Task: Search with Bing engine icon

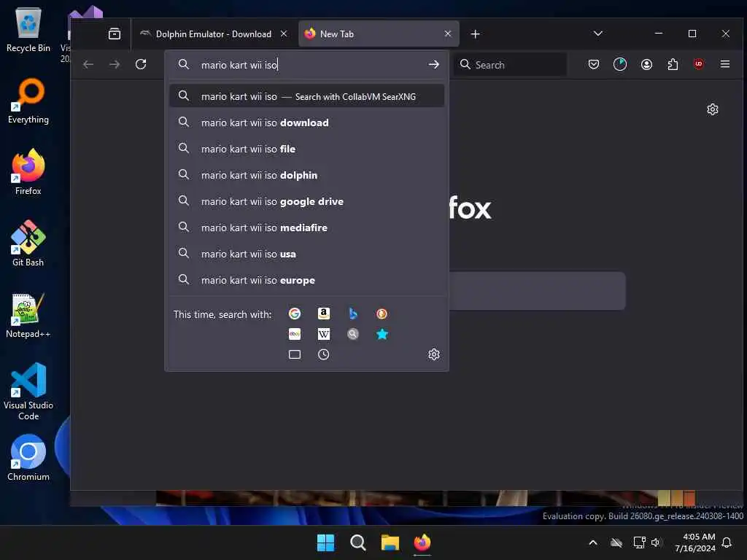Action: (352, 314)
